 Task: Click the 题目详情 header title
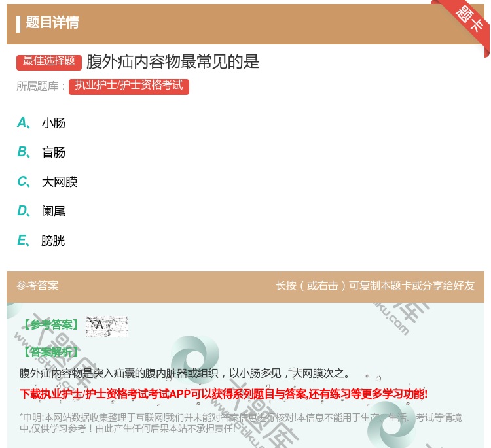pyautogui.click(x=52, y=22)
